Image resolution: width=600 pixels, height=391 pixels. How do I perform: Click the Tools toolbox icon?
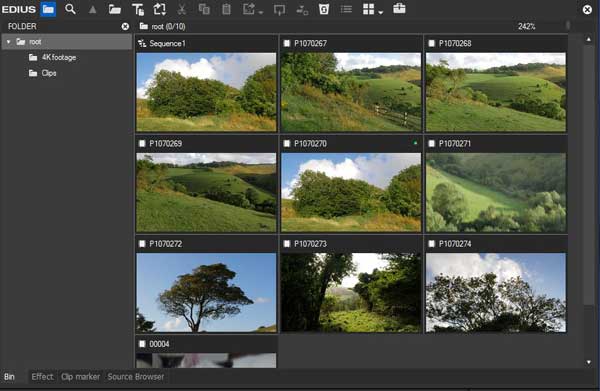[x=399, y=8]
